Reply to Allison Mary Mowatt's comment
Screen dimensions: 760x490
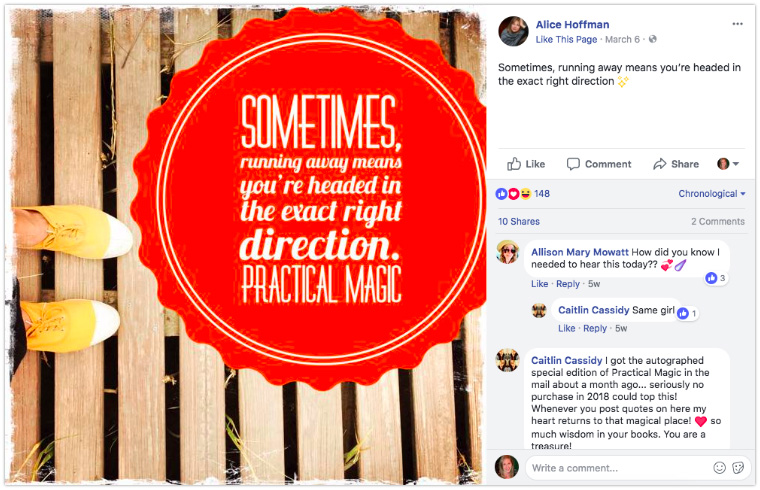[x=568, y=284]
